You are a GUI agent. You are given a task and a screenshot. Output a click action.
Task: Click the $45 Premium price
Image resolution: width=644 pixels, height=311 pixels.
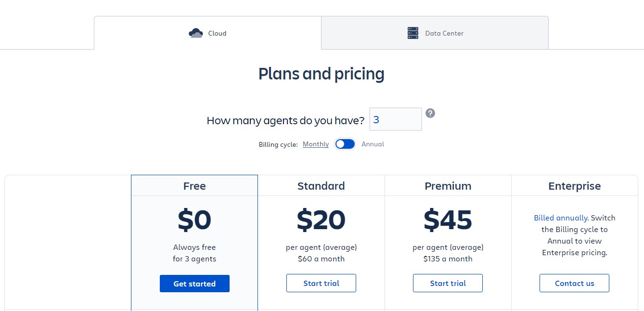448,220
